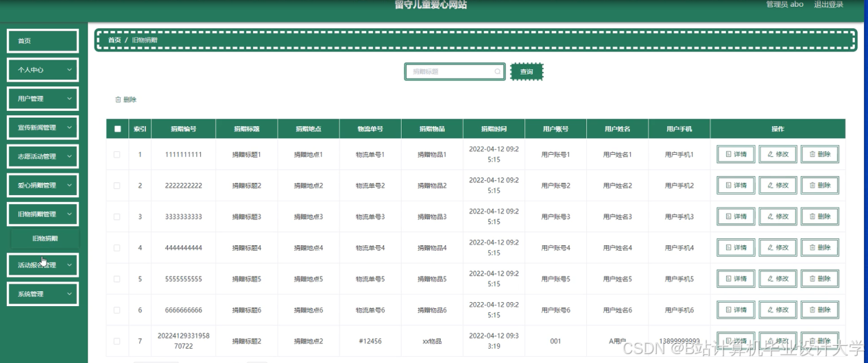Viewport: 868px width, 363px height.
Task: Show details for donation 5555555555
Action: tap(736, 279)
